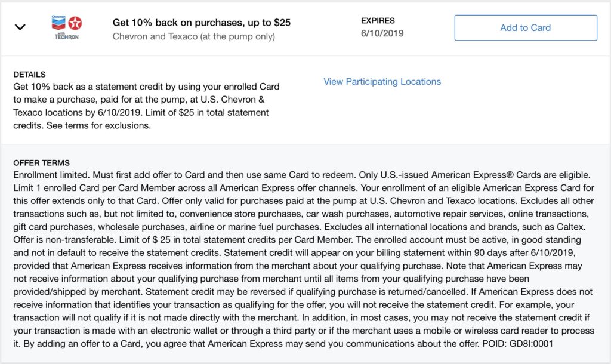Image resolution: width=611 pixels, height=364 pixels.
Task: Select the 'Get 10% back on purchases' title
Action: pyautogui.click(x=202, y=23)
